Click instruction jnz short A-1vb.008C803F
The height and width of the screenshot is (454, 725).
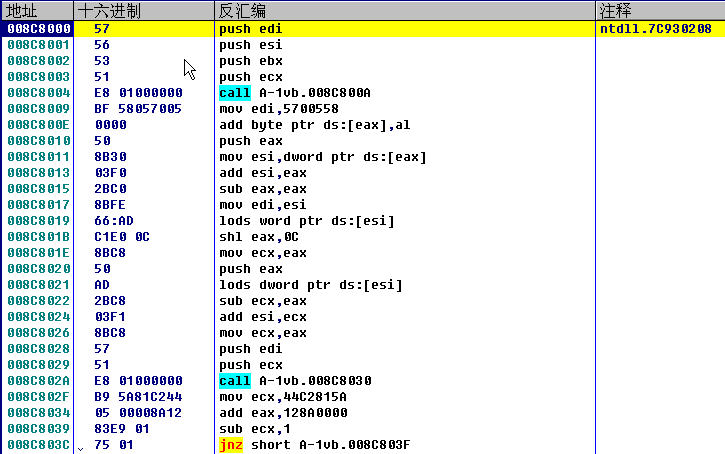[x=314, y=445]
